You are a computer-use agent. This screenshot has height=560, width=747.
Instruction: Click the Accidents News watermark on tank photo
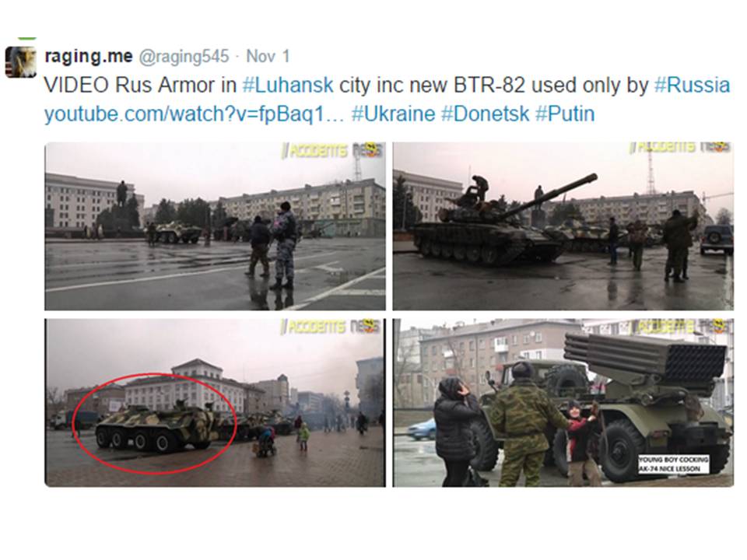pos(679,149)
